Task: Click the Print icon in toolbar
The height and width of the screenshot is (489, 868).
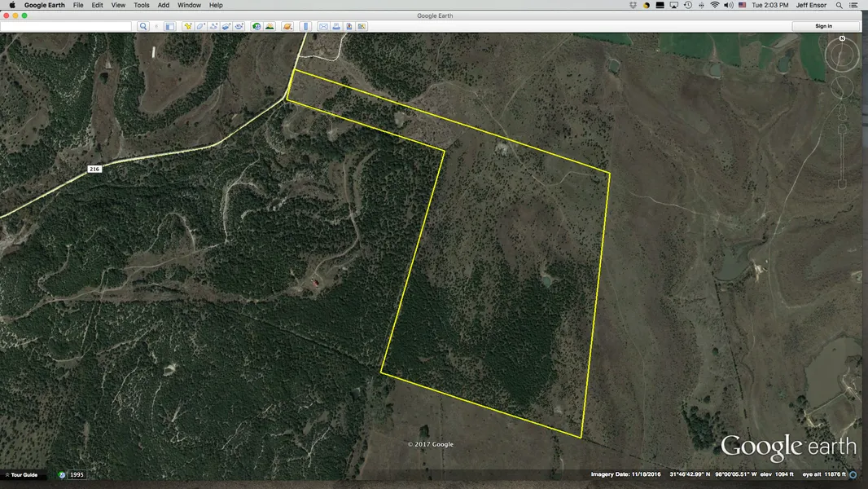Action: coord(336,26)
